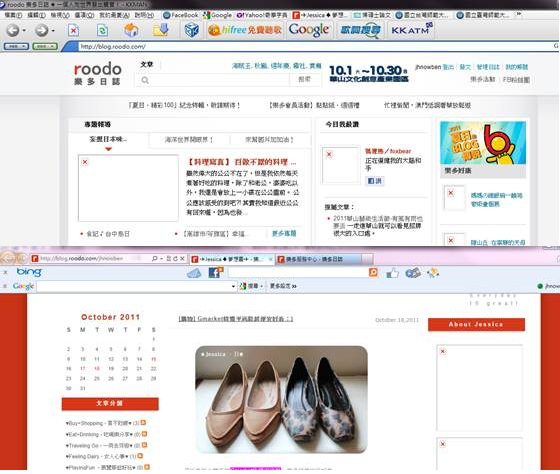Click the shoes photo in the blog post

coord(281,399)
